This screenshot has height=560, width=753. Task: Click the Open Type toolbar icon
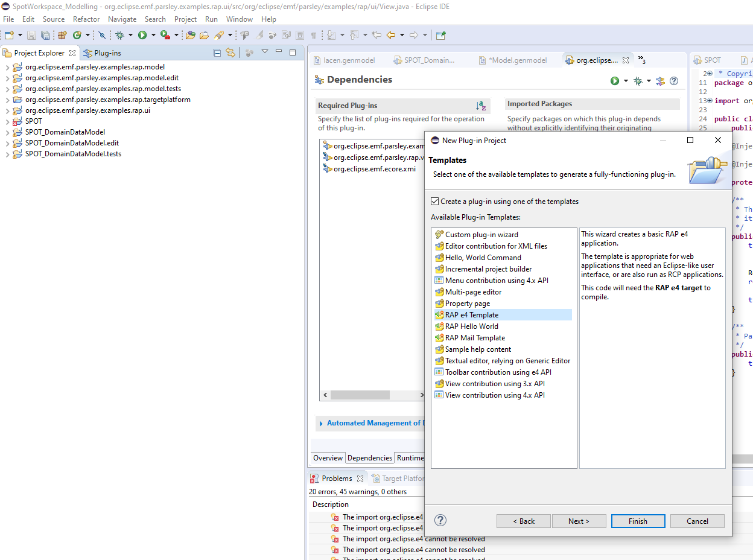pos(191,35)
